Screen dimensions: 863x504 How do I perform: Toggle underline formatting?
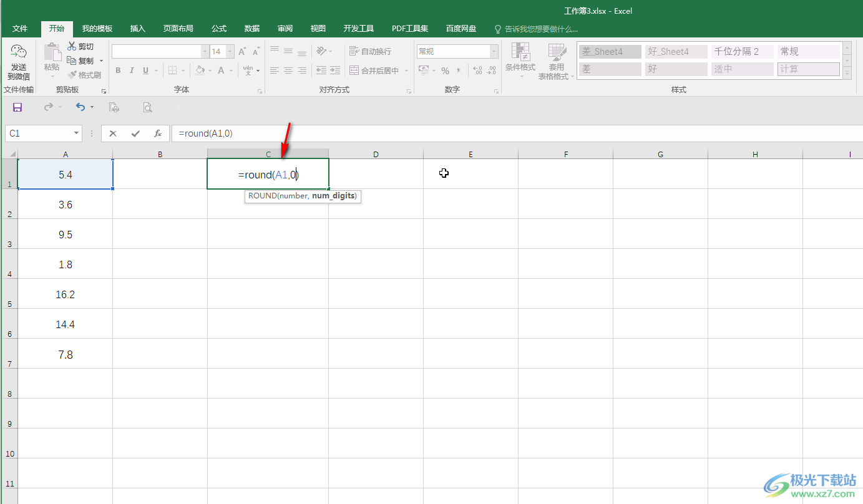(x=145, y=71)
